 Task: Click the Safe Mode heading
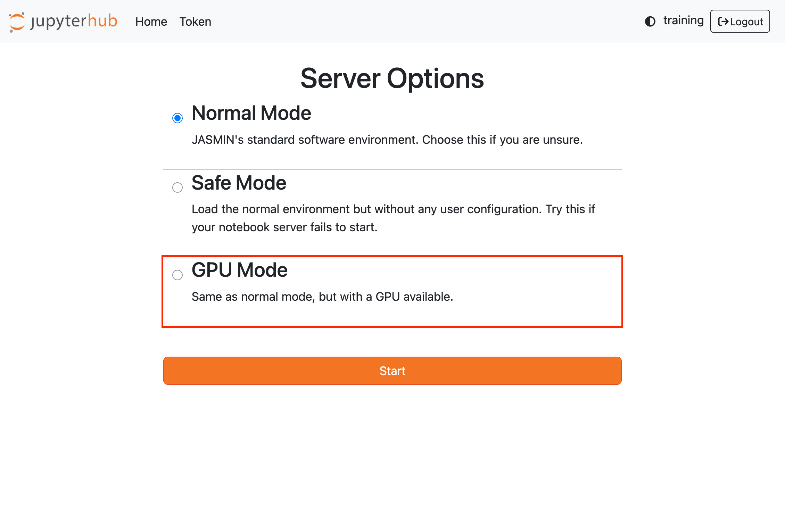click(x=238, y=183)
